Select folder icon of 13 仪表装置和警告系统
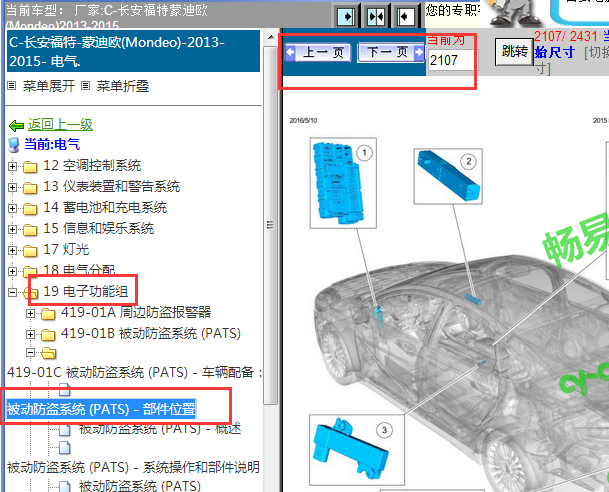This screenshot has width=609, height=492. pos(30,188)
